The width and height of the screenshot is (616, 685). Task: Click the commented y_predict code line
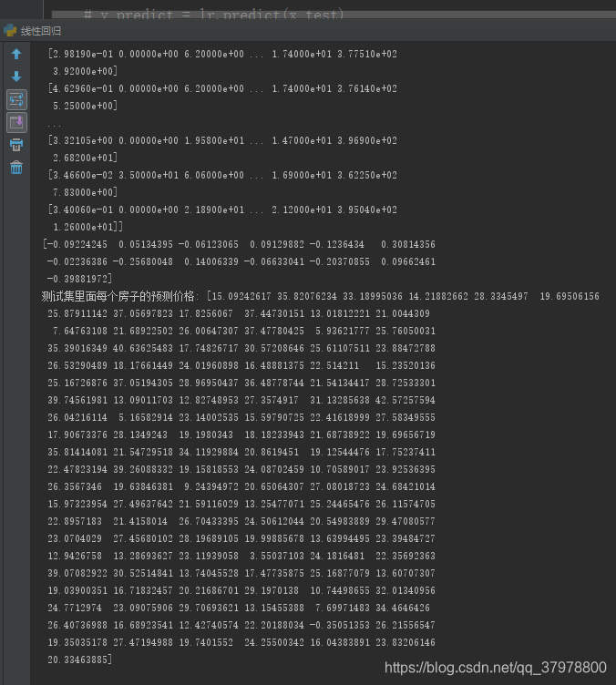pyautogui.click(x=213, y=15)
